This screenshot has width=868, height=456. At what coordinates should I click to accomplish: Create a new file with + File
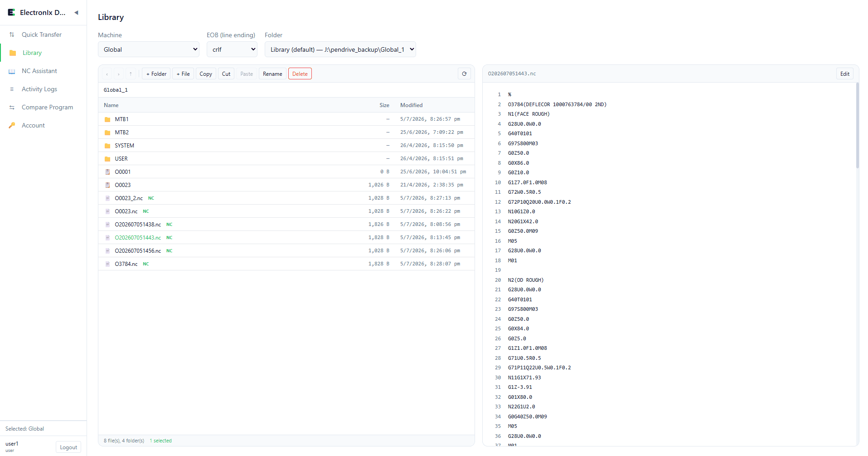coord(183,74)
